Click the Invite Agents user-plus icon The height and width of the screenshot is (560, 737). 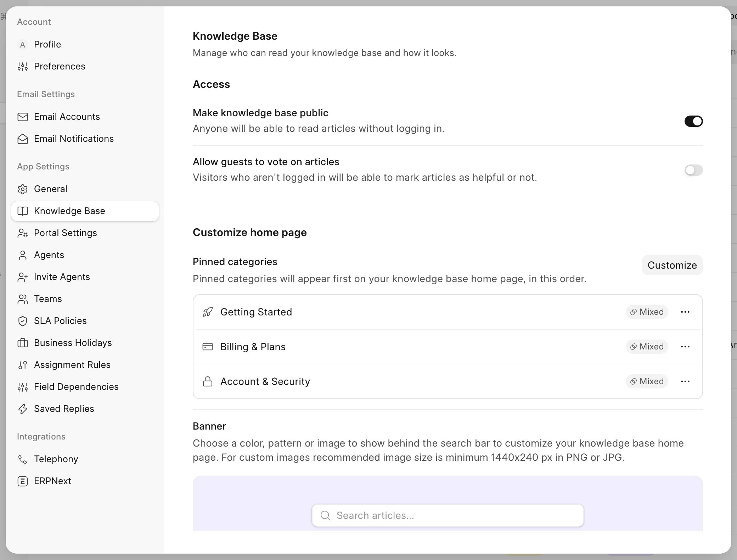(23, 277)
